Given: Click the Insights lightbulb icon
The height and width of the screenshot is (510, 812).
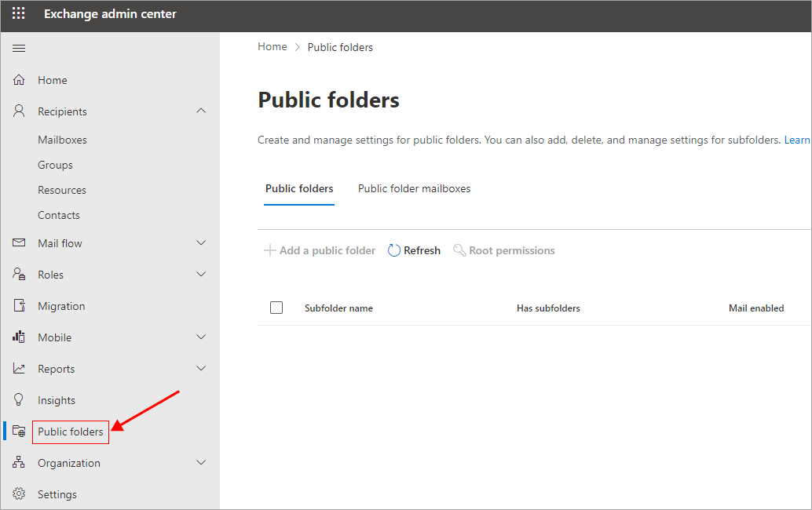Looking at the screenshot, I should pos(20,400).
